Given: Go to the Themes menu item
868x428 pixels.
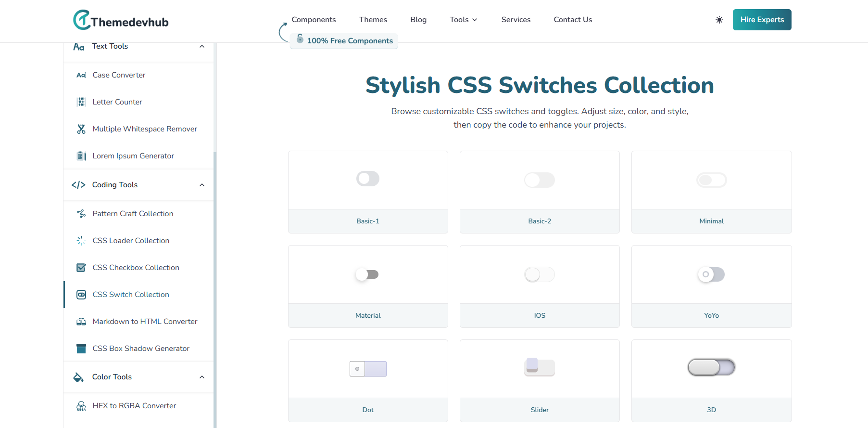Looking at the screenshot, I should click(x=373, y=20).
